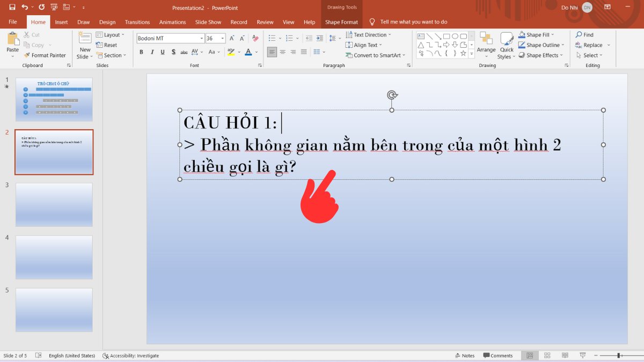This screenshot has width=644, height=362.
Task: Open the File menu
Action: click(x=13, y=22)
